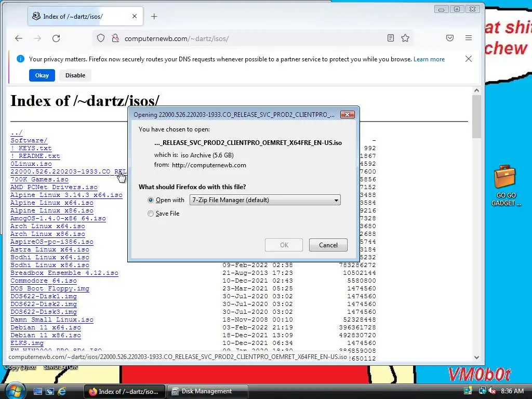This screenshot has height=399, width=532.
Task: Click the Switch between windows icon
Action: pos(50,392)
